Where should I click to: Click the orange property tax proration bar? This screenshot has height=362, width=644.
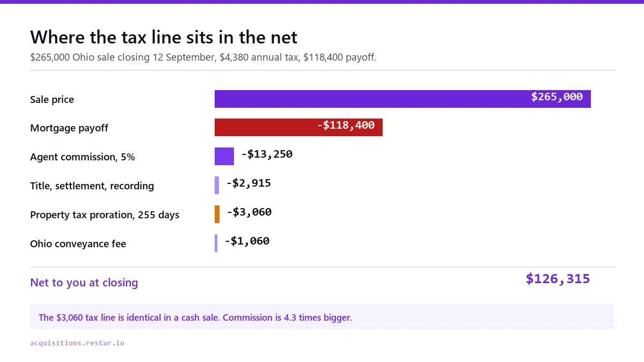tap(217, 214)
